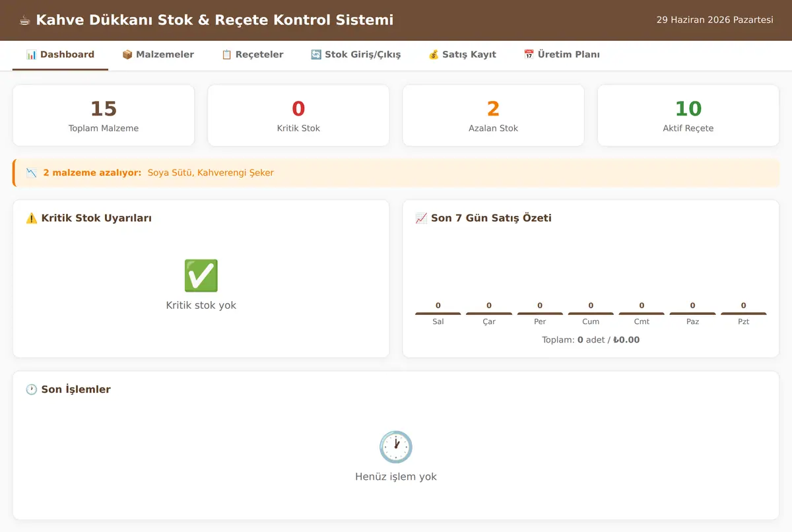This screenshot has height=532, width=792.
Task: Click the Satış Kayıt money bag icon
Action: (434, 55)
